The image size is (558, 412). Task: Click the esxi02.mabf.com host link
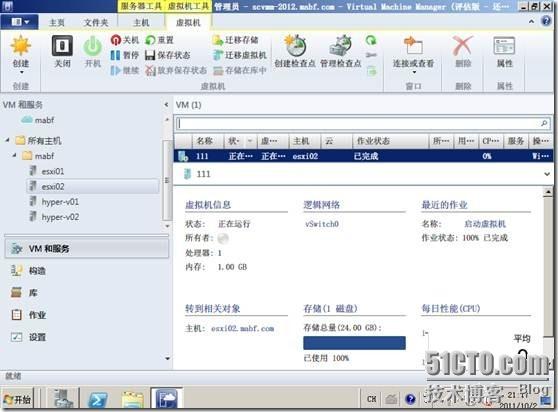[242, 328]
